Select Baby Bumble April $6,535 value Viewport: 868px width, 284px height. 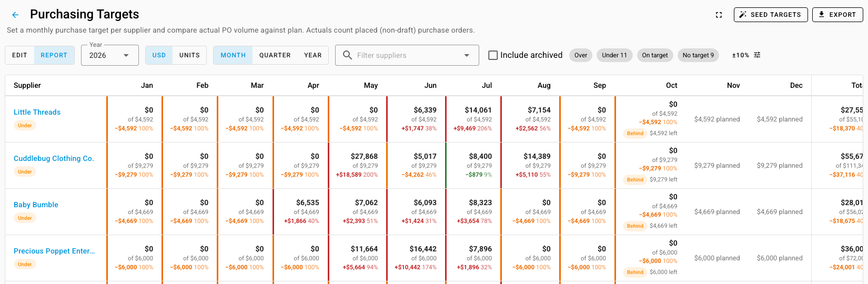tap(308, 202)
